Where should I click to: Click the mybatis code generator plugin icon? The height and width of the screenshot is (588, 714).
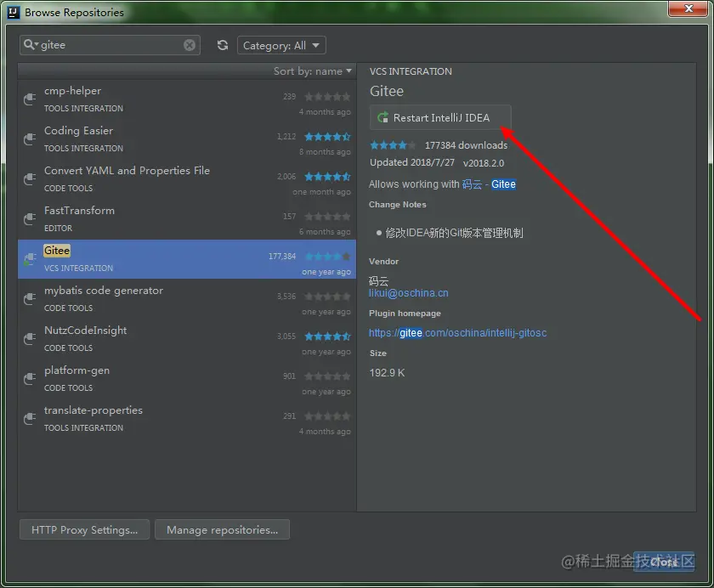(x=30, y=299)
